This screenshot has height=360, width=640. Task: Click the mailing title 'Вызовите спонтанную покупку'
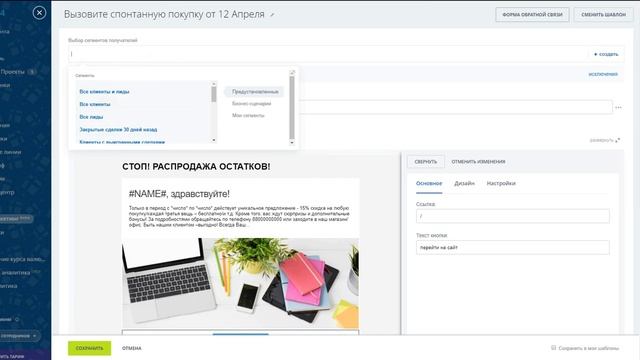click(x=164, y=14)
